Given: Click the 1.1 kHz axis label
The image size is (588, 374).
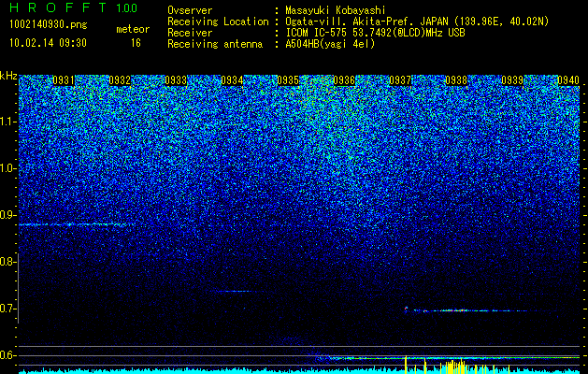Looking at the screenshot, I should [x=7, y=122].
